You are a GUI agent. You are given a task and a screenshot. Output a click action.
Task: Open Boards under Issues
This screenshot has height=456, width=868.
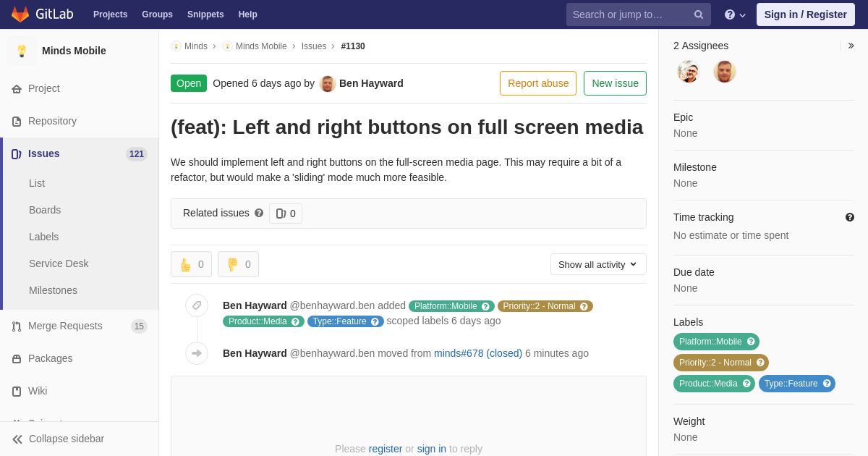click(45, 210)
